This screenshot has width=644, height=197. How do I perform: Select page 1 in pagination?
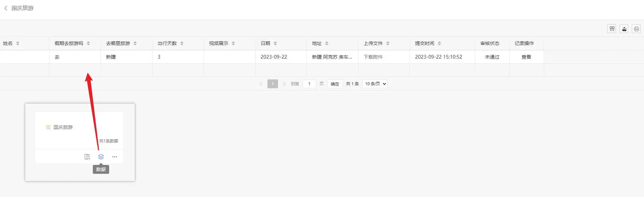pyautogui.click(x=273, y=84)
